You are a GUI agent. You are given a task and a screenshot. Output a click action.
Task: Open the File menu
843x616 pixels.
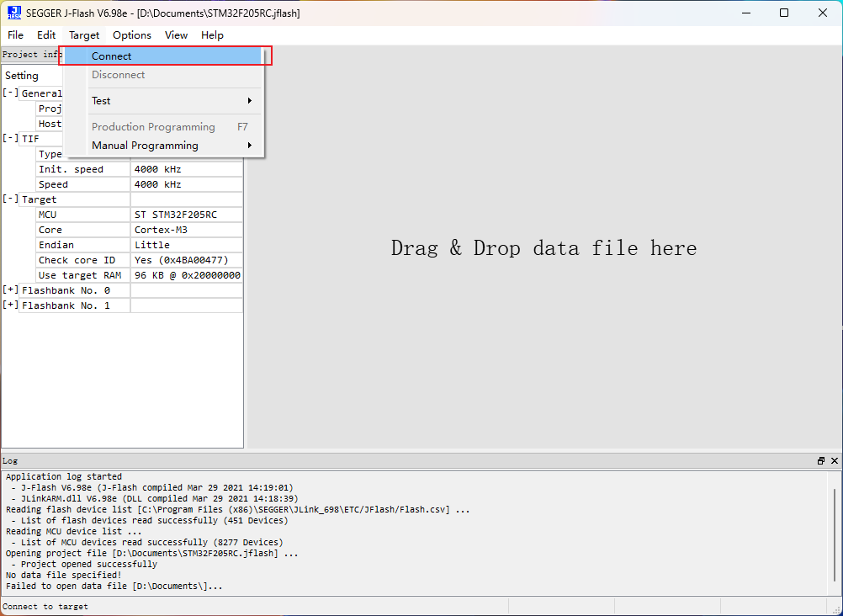click(16, 35)
